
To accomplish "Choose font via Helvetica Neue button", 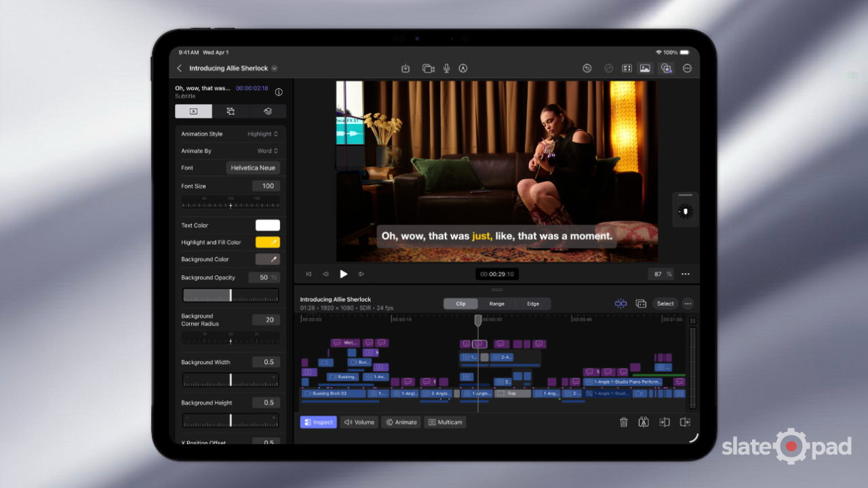I will 253,168.
